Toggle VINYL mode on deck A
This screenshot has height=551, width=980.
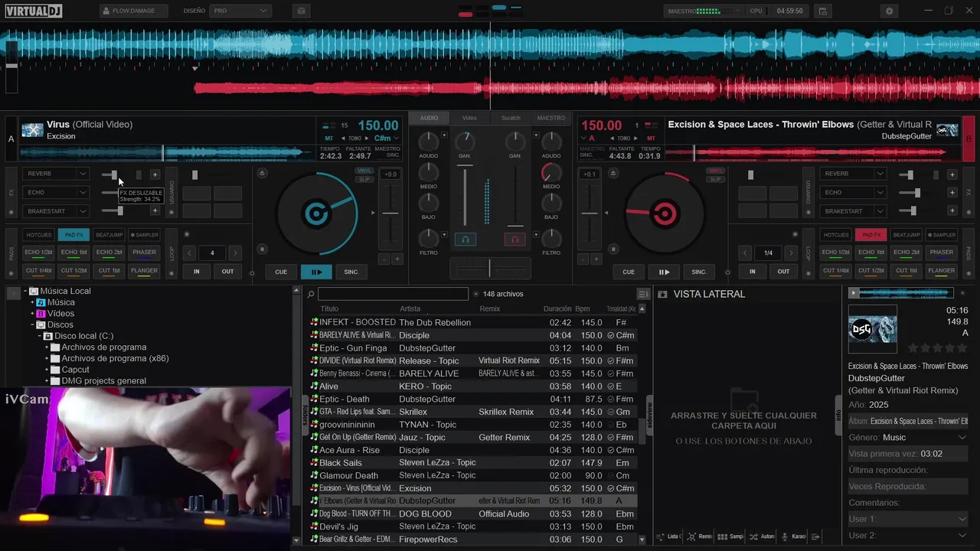tap(364, 171)
